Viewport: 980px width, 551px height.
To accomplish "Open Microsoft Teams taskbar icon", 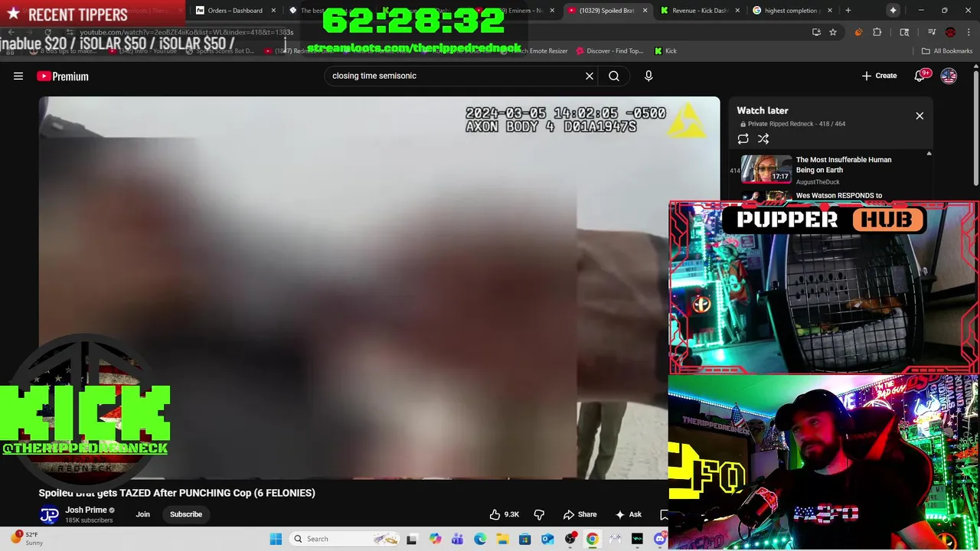I will (457, 539).
